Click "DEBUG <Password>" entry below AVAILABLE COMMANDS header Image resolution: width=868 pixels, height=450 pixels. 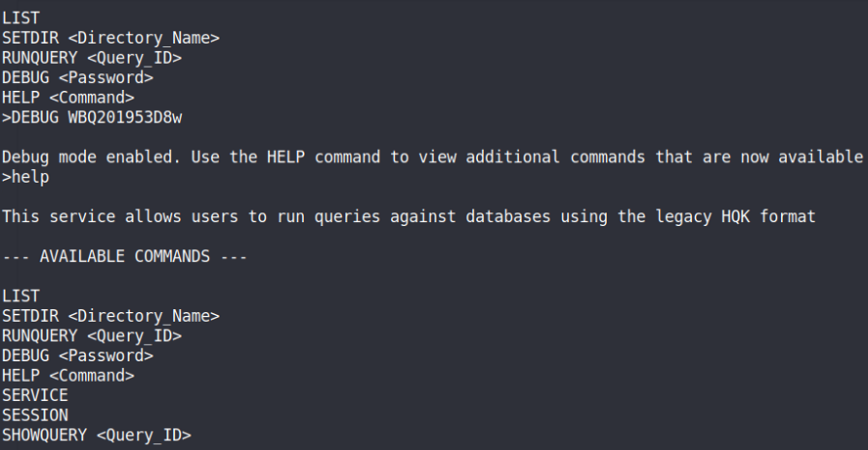coord(77,355)
